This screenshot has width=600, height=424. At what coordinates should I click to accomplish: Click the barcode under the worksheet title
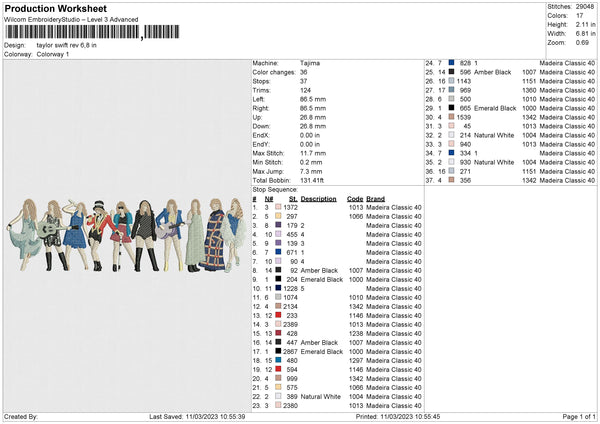coord(92,32)
